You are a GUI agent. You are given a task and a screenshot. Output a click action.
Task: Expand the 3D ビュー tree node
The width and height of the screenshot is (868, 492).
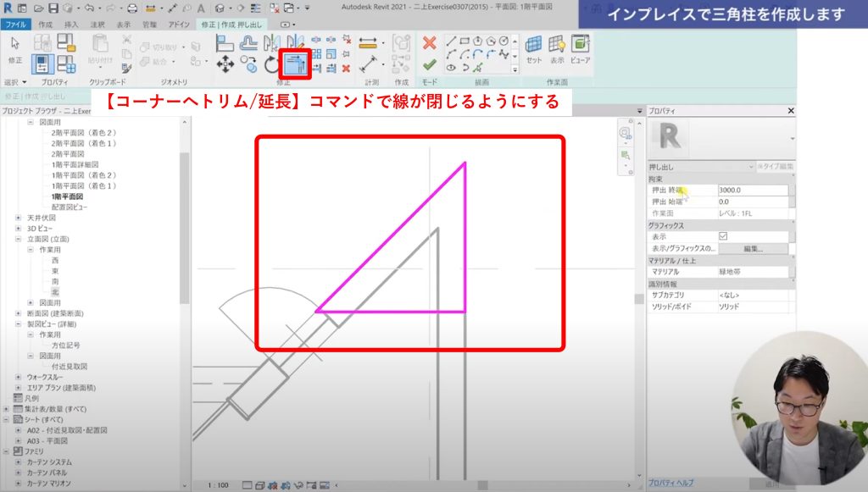pos(19,229)
